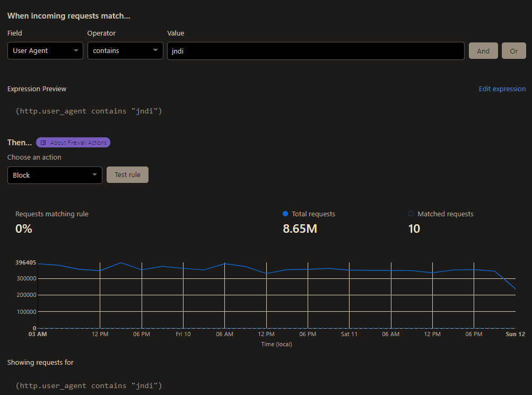This screenshot has height=395, width=532.
Task: Toggle the Matched requests legend circle
Action: (x=411, y=214)
